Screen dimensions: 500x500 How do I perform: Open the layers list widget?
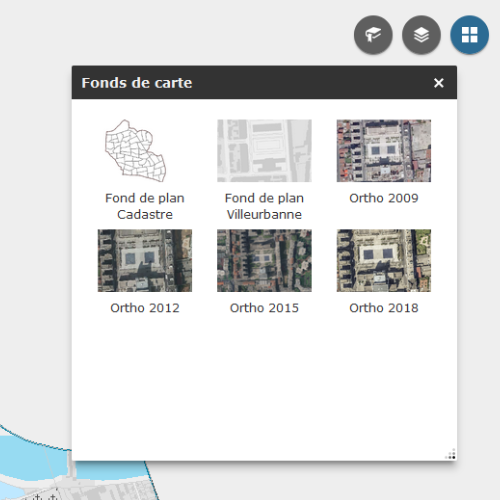coord(421,35)
